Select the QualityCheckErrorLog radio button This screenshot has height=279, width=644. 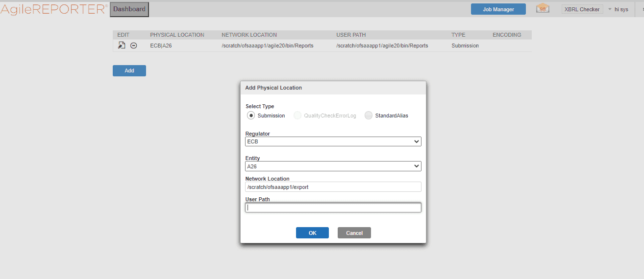coord(297,116)
